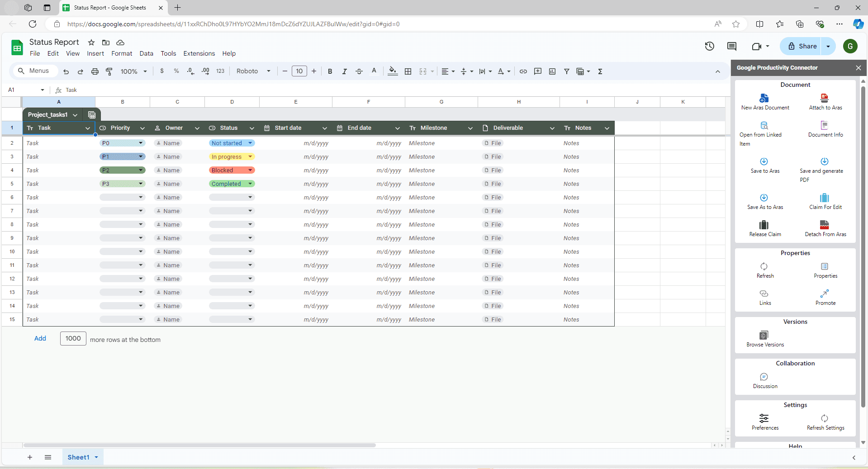Click Refresh Settings icon

point(825,418)
